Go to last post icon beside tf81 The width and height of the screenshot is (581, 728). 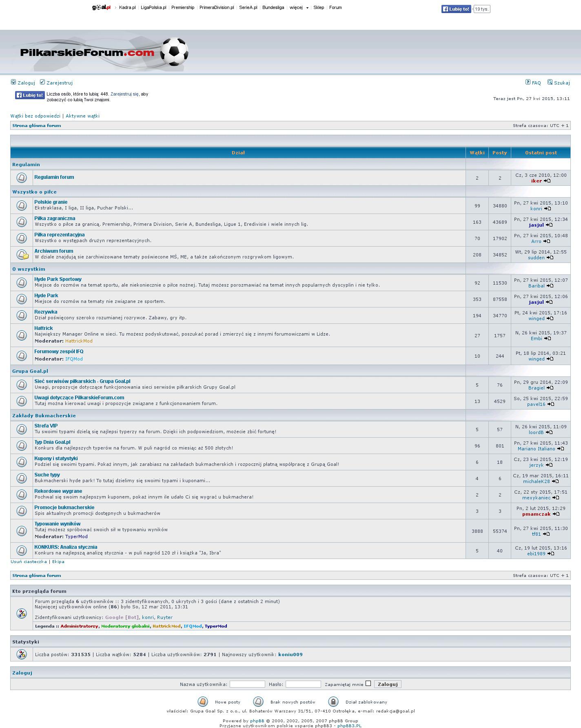pyautogui.click(x=547, y=534)
